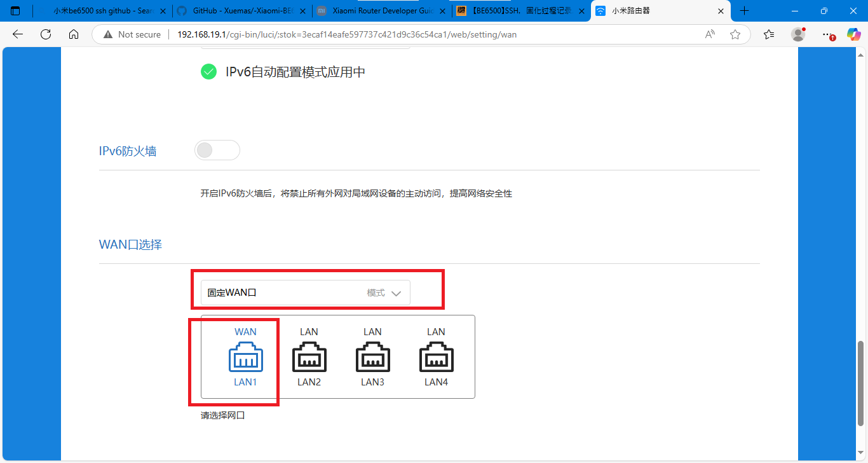Click the page vertical scrollbar thumb
The height and width of the screenshot is (463, 868).
861,383
